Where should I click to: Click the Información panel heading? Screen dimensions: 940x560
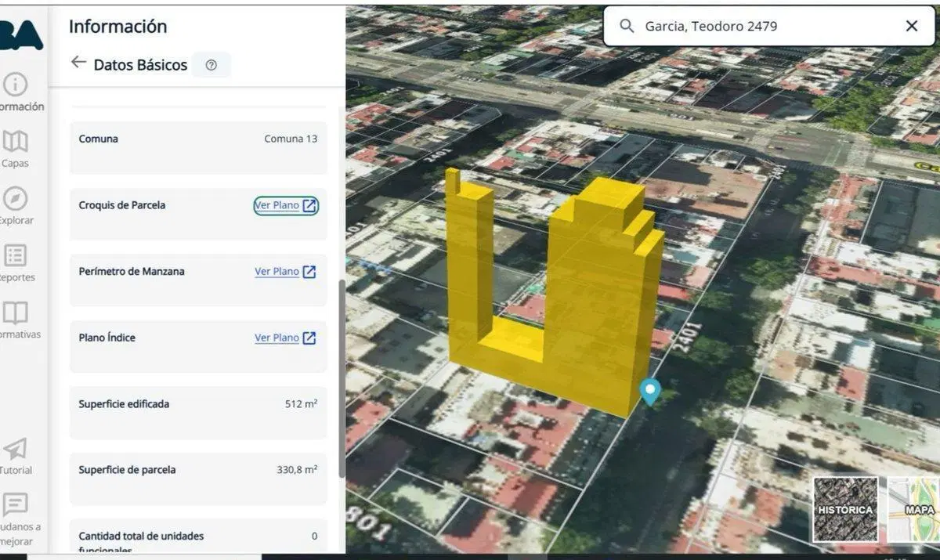[117, 26]
